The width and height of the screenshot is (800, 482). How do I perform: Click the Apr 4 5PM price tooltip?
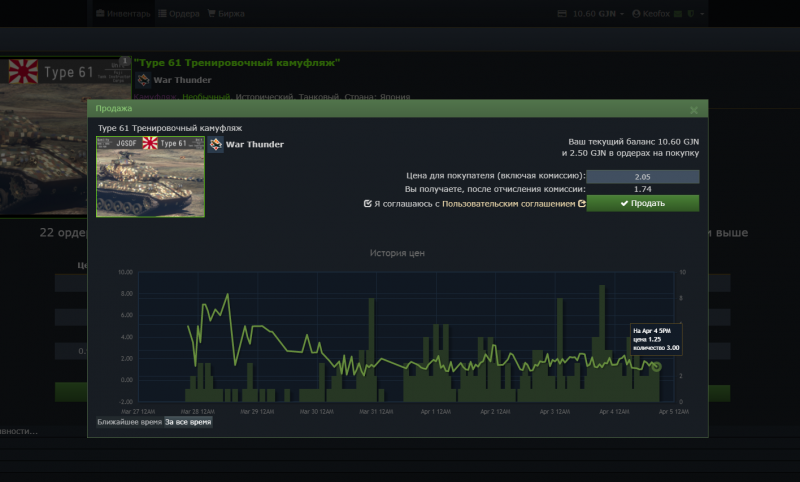click(x=656, y=339)
